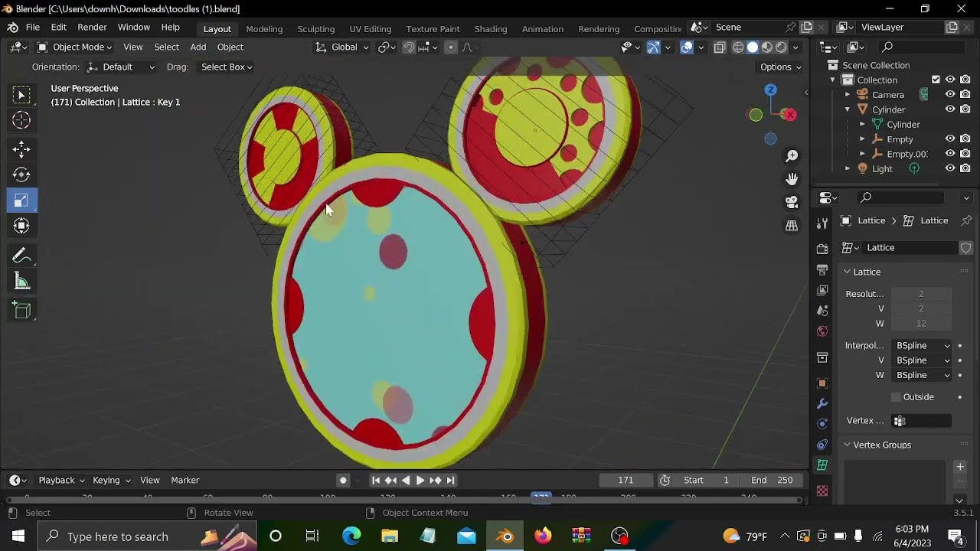Open Blender from the Windows taskbar

505,536
